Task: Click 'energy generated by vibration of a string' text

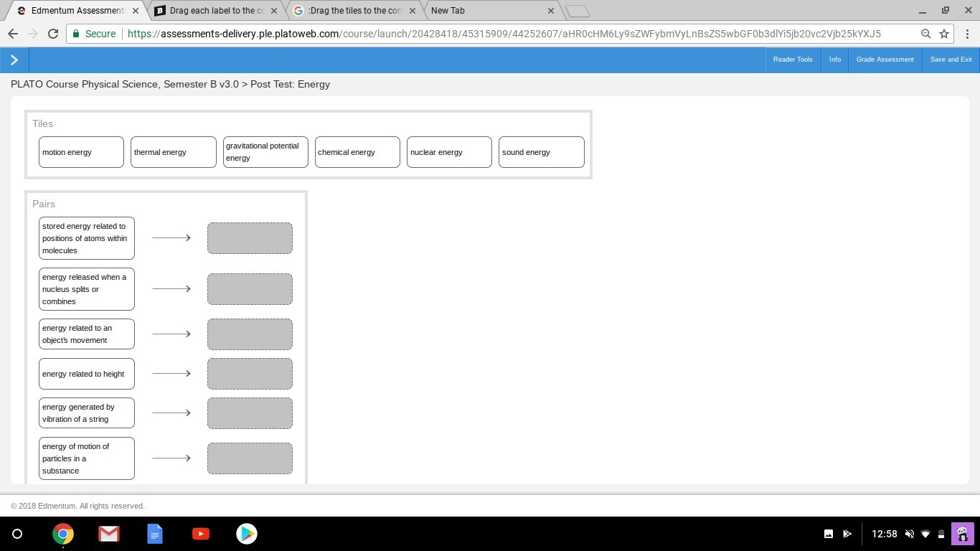Action: point(78,413)
